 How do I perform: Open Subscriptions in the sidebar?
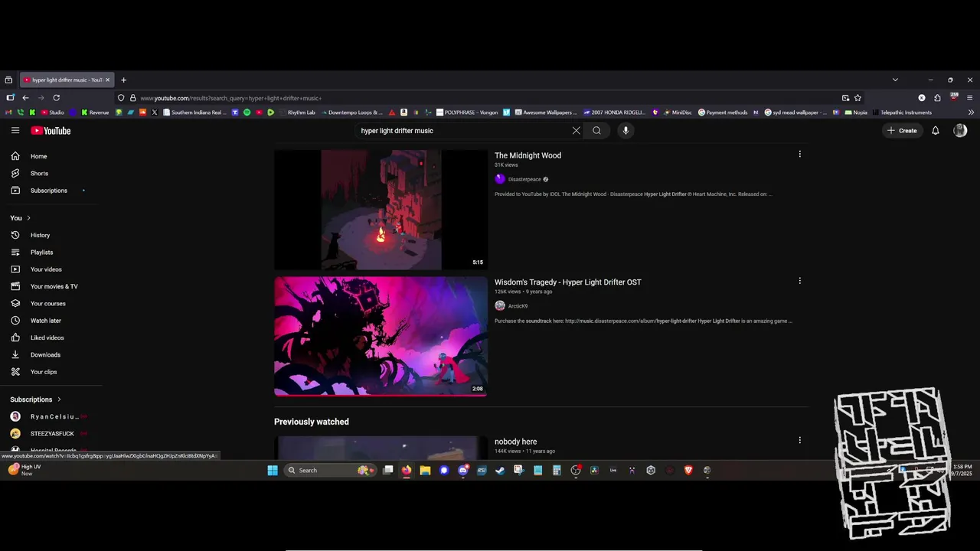coord(51,191)
